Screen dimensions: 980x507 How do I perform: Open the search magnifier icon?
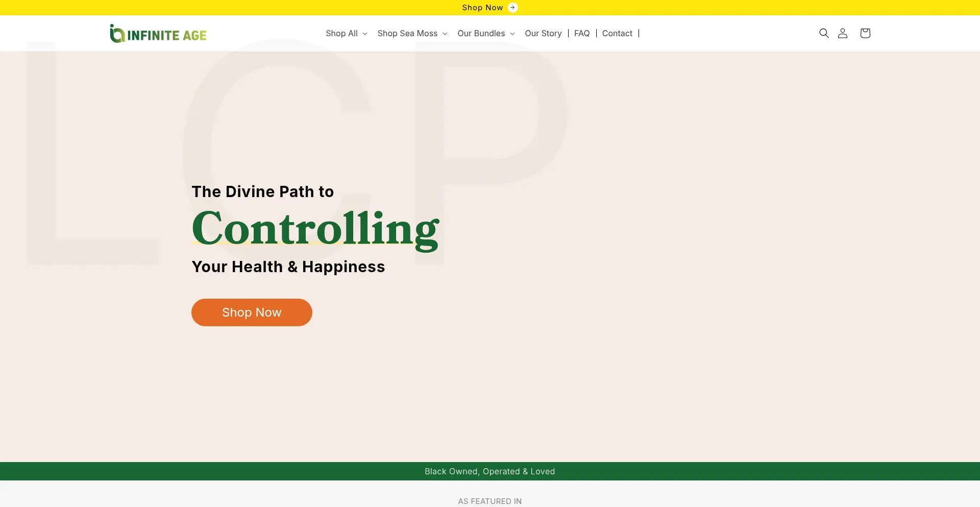824,33
